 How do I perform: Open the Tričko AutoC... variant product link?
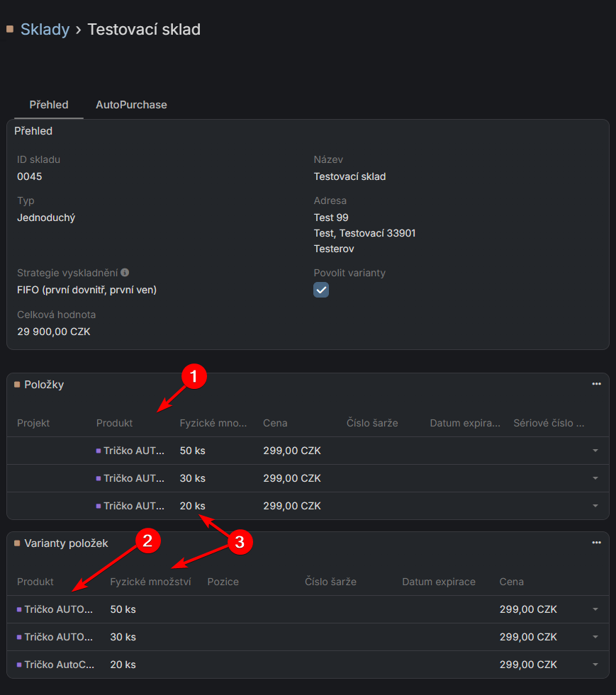click(59, 665)
